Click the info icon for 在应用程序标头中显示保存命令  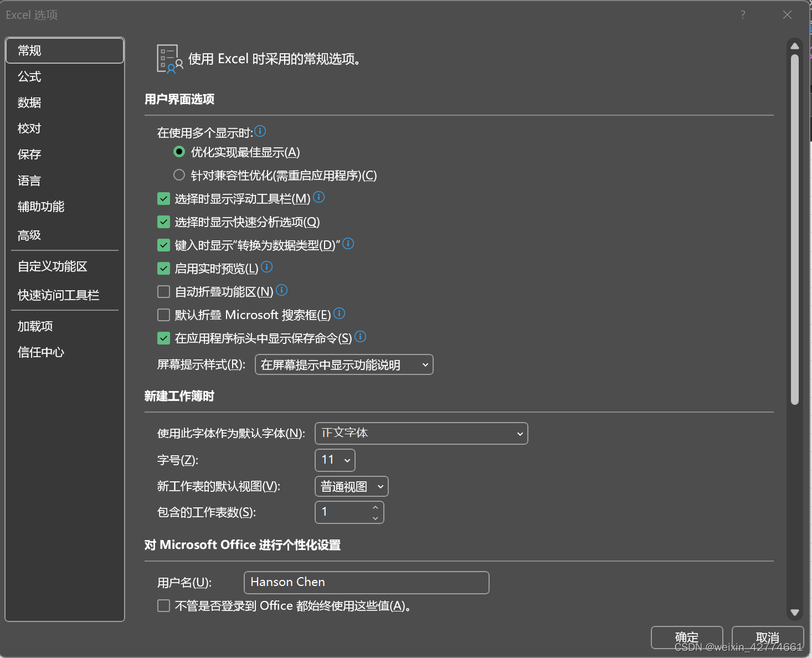pos(360,336)
